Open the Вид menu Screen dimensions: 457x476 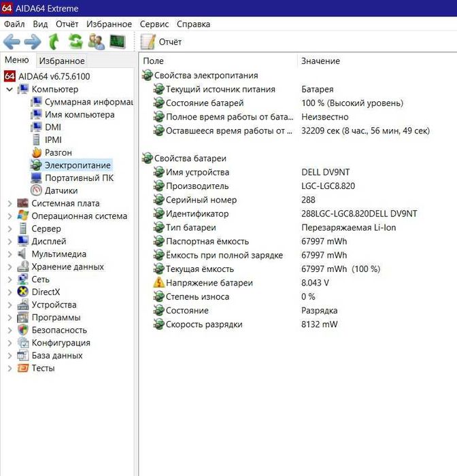[40, 24]
